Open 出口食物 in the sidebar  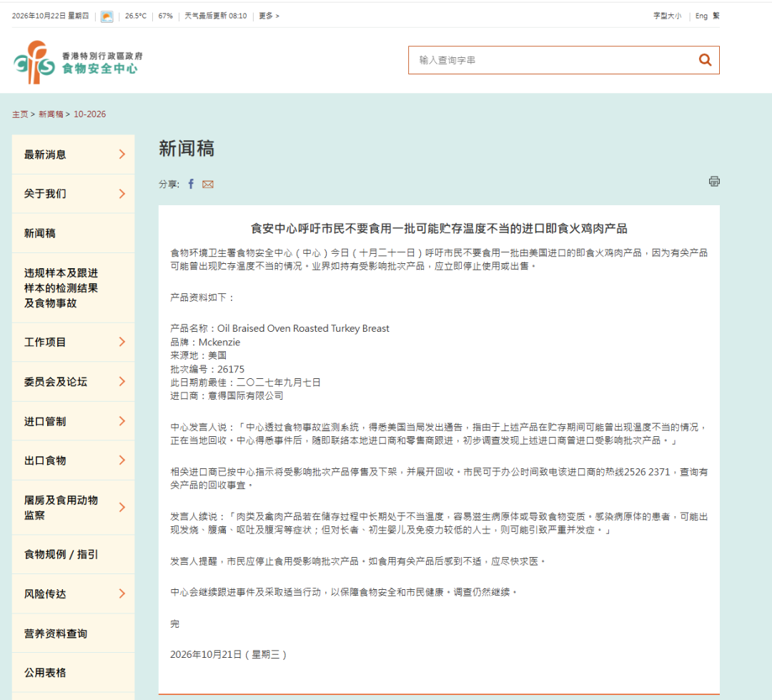(45, 460)
